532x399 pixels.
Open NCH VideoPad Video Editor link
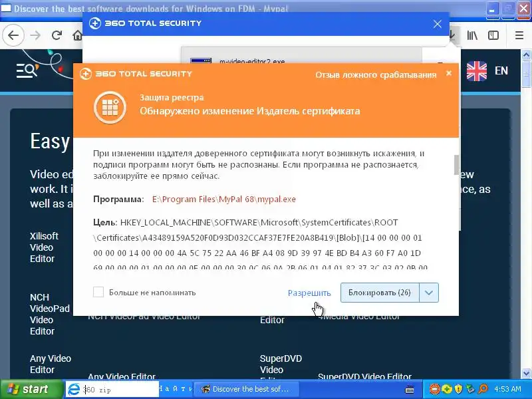(x=49, y=314)
